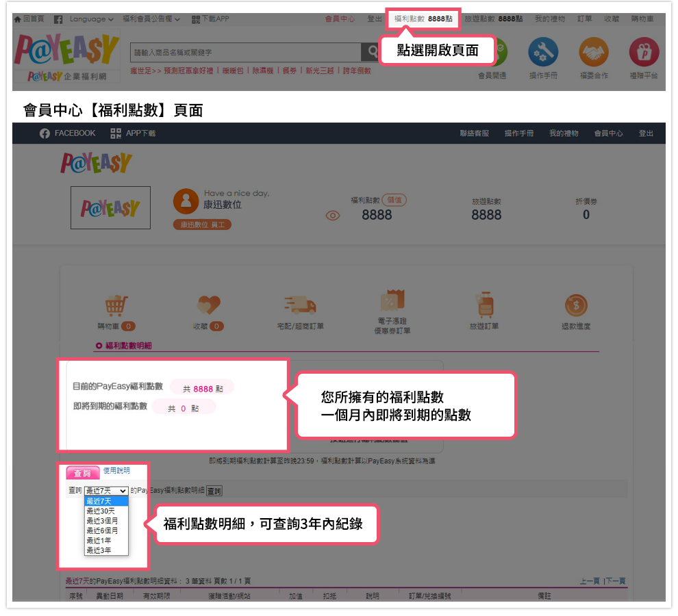
Task: Select 最近3年 in the dropdown list
Action: coord(106,550)
